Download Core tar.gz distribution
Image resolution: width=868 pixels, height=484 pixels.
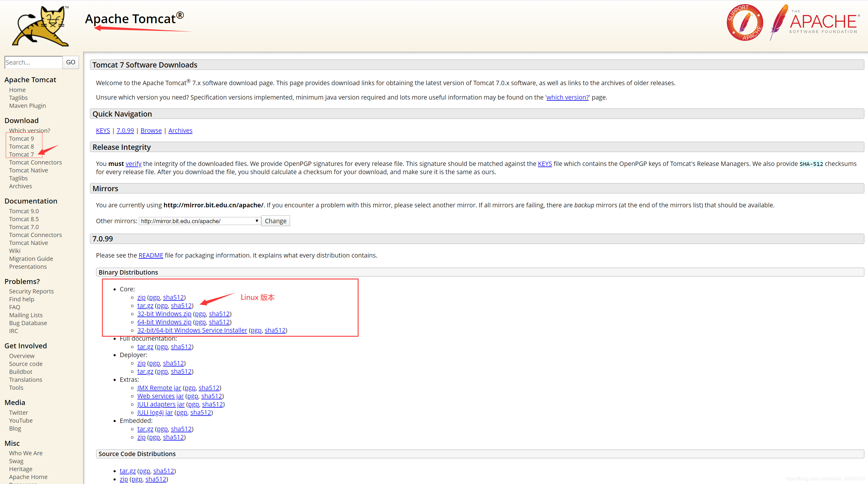[x=145, y=306]
